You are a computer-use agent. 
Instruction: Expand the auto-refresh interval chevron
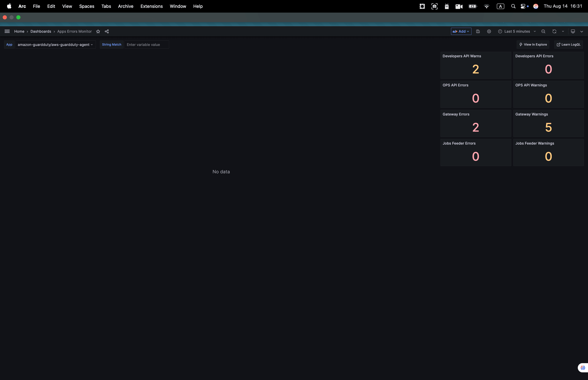[x=563, y=31]
